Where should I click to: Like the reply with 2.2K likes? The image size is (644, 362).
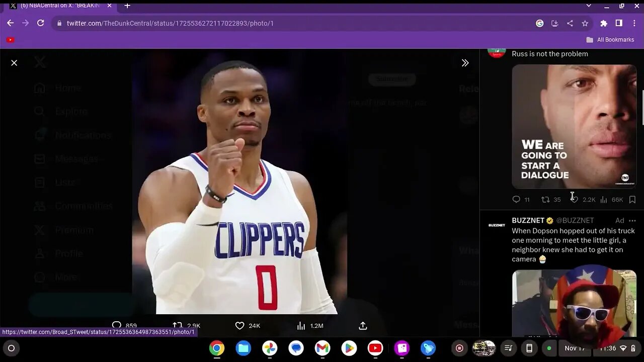coord(575,200)
